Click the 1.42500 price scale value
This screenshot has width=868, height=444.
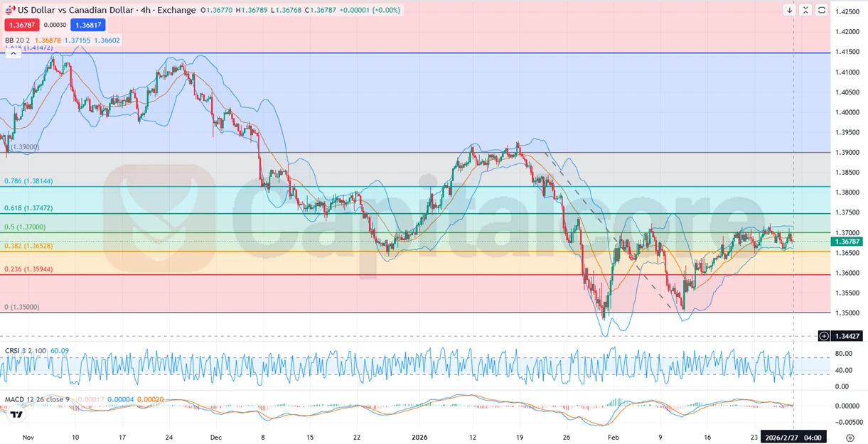(849, 12)
